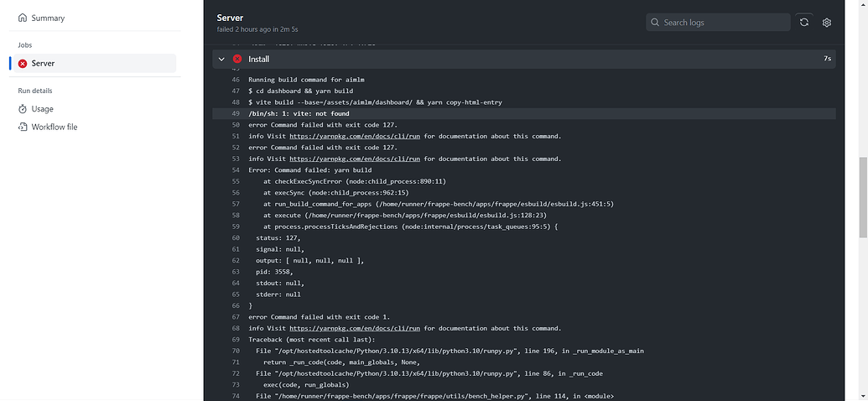The image size is (868, 401).
Task: Click the 'at execSync' stack trace line
Action: point(336,193)
